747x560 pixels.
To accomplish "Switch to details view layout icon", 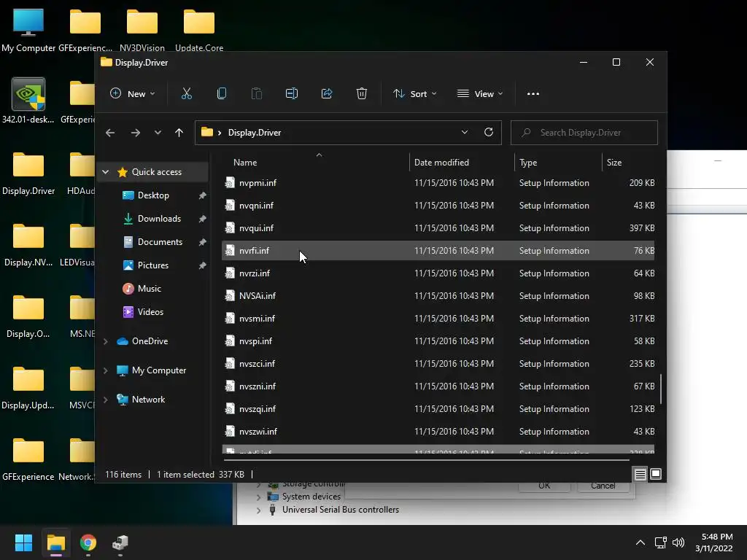I will [x=640, y=474].
